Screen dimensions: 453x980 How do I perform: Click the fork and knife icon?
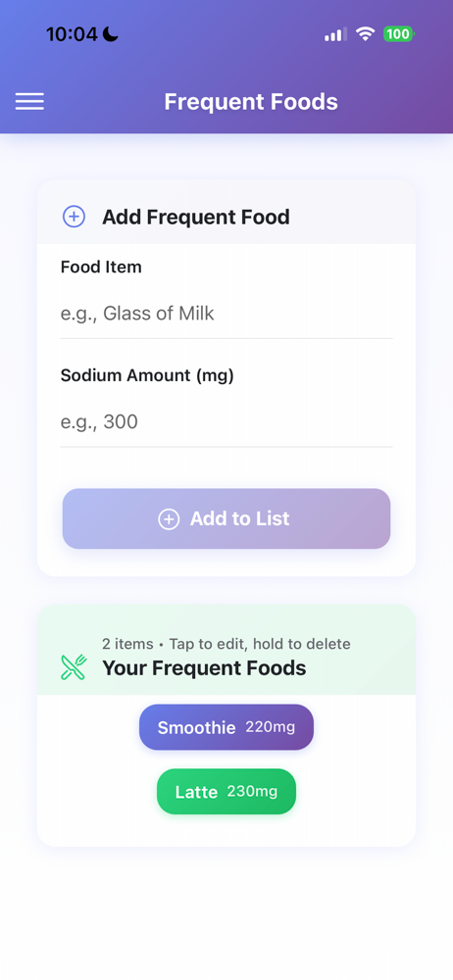click(74, 666)
